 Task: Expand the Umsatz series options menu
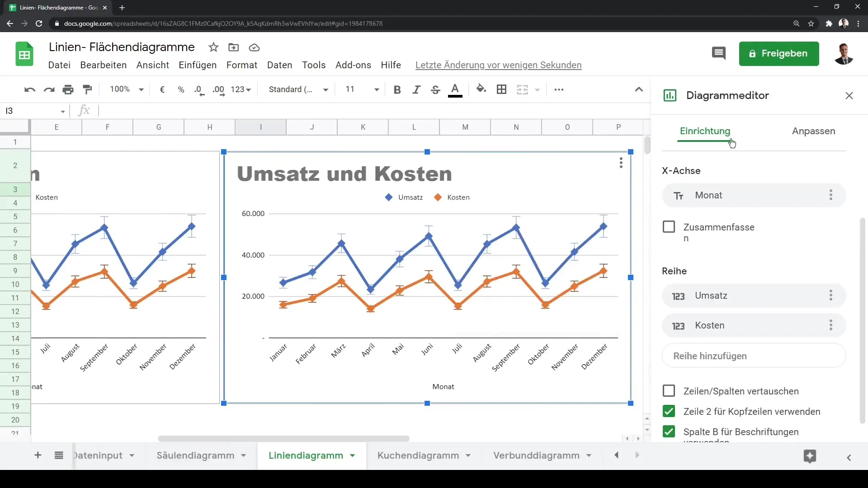coord(830,296)
